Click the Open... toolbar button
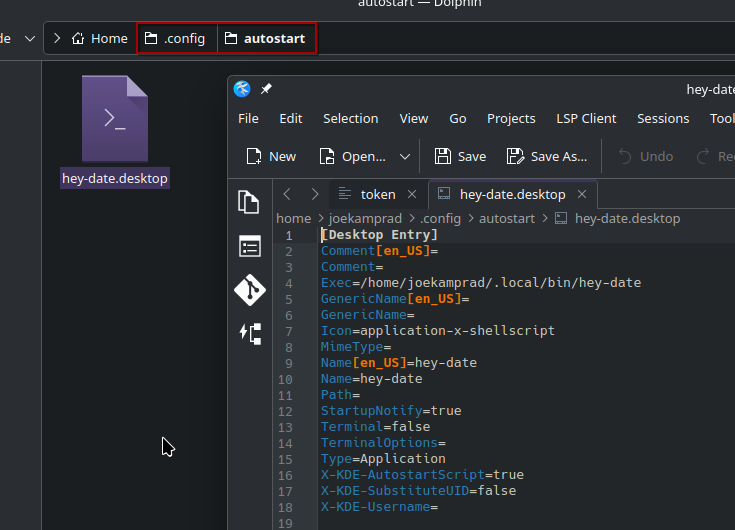Viewport: 735px width, 530px height. (352, 156)
